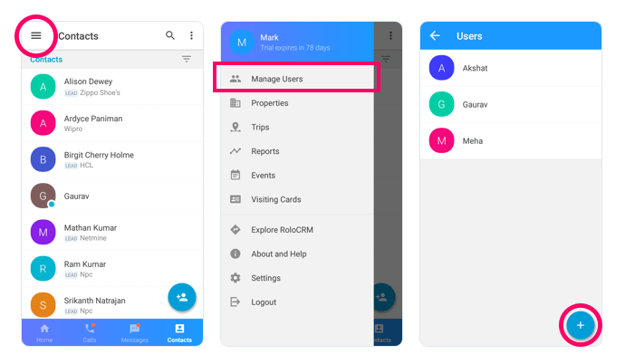This screenshot has width=625, height=364.
Task: Tap the Properties building icon
Action: [x=236, y=103]
